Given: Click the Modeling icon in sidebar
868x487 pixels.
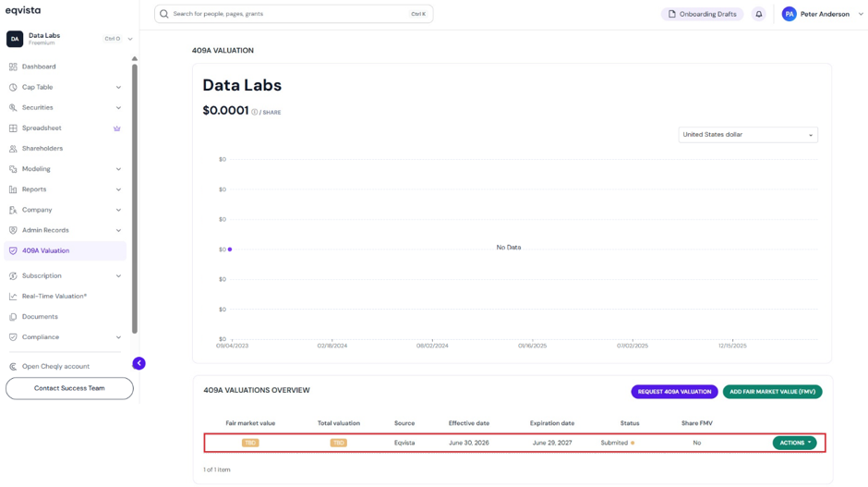Looking at the screenshot, I should [x=13, y=169].
